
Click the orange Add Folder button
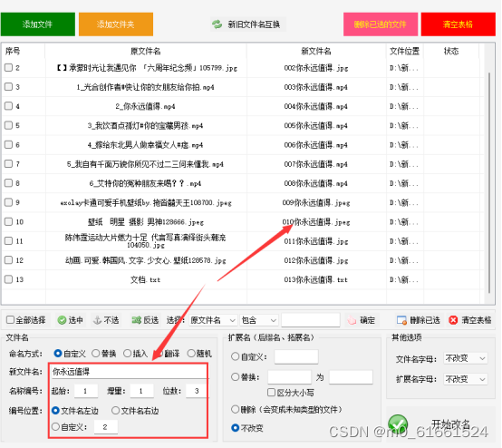[x=116, y=24]
